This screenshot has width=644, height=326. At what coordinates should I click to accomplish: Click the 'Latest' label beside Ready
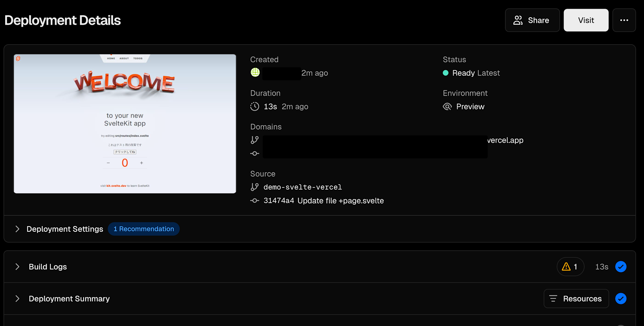pyautogui.click(x=488, y=73)
